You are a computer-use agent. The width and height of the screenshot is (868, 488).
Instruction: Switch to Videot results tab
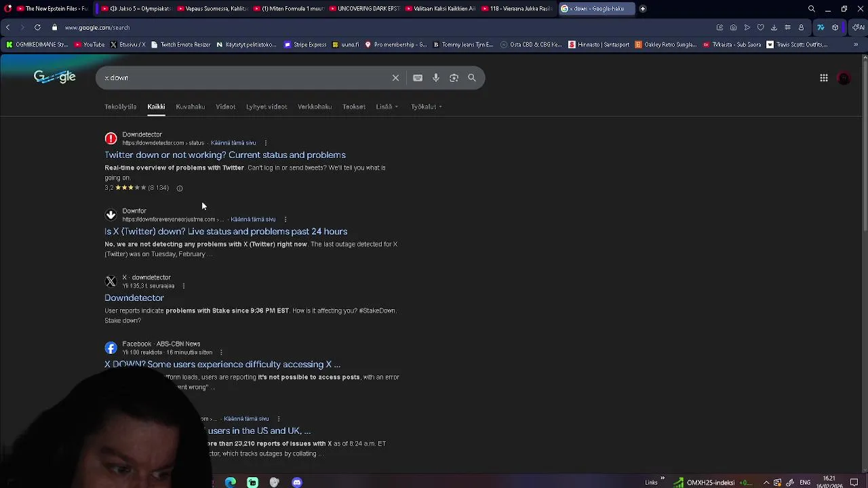click(226, 106)
